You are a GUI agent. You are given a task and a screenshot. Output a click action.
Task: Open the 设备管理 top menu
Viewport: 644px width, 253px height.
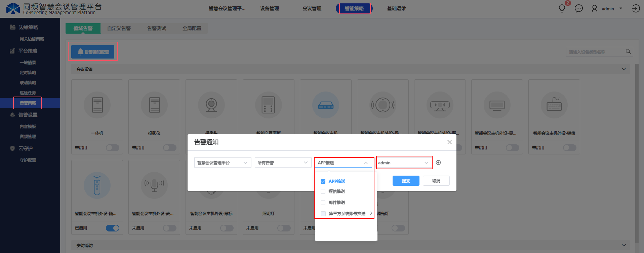click(269, 8)
